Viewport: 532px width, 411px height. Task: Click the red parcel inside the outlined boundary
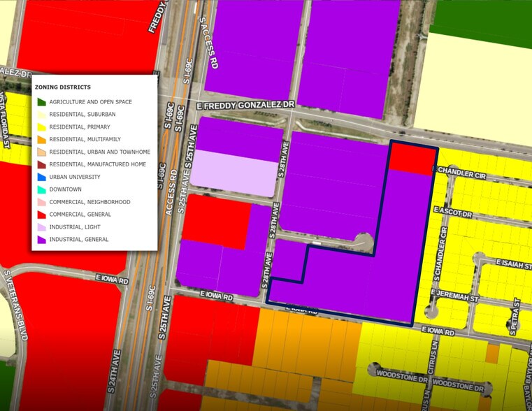(x=412, y=159)
